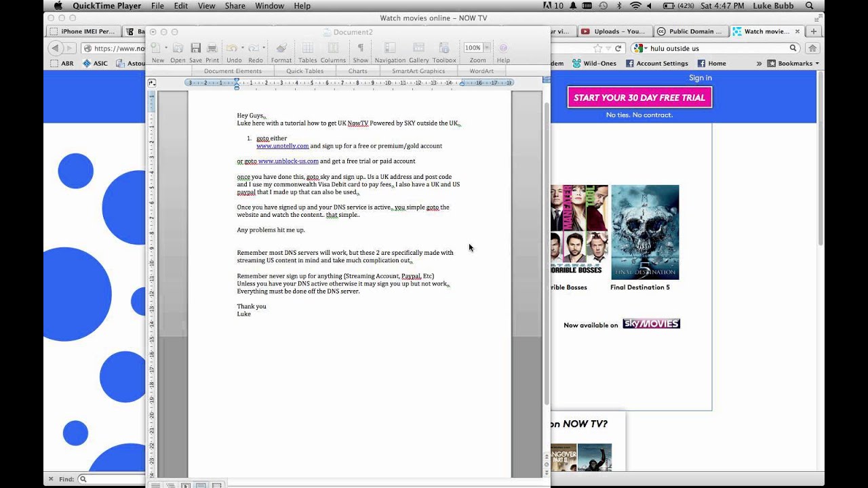Open a new Firefox tab with plus button
868x488 pixels.
[814, 31]
